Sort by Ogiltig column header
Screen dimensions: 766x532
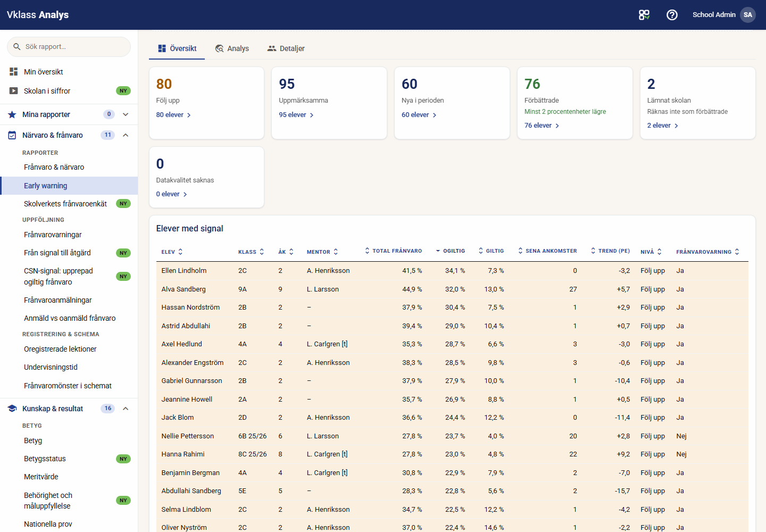click(450, 251)
